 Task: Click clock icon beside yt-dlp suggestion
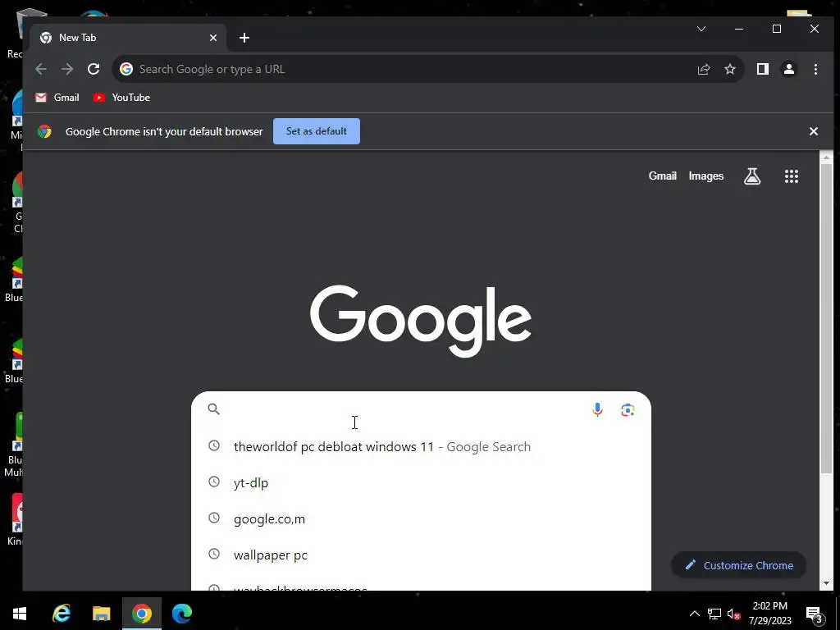pos(214,482)
